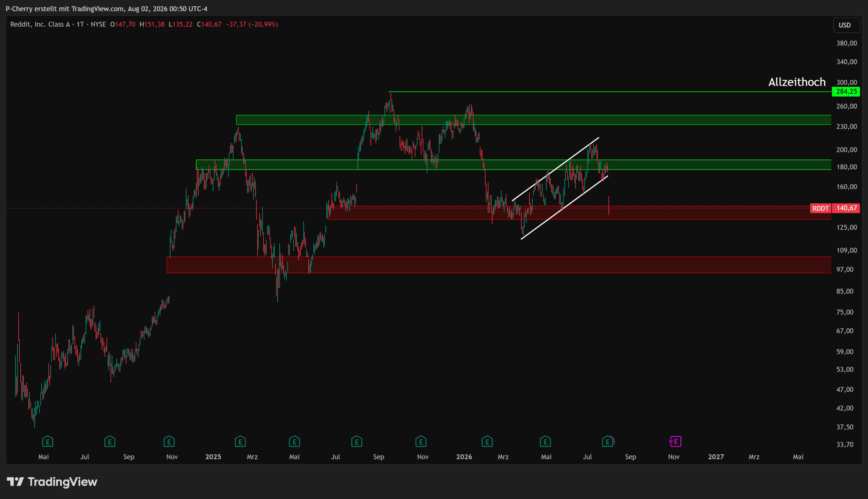This screenshot has width=868, height=499.
Task: Select the lowest red support zone near 100
Action: click(499, 265)
